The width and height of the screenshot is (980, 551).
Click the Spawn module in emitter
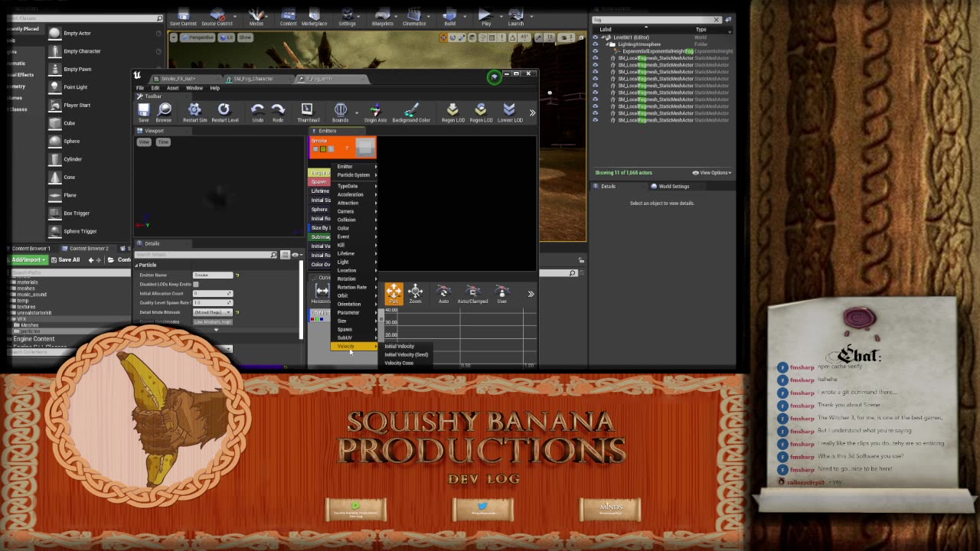(320, 182)
